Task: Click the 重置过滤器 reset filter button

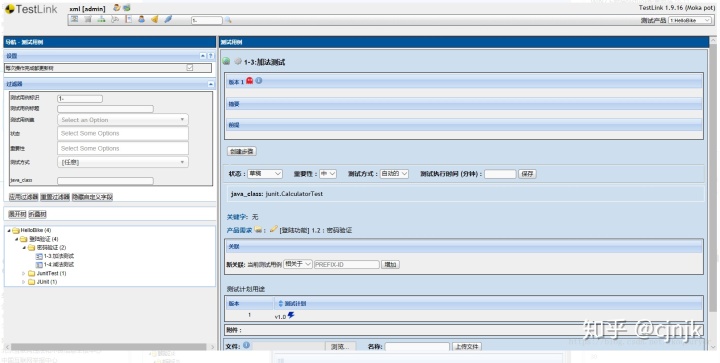Action: point(55,197)
